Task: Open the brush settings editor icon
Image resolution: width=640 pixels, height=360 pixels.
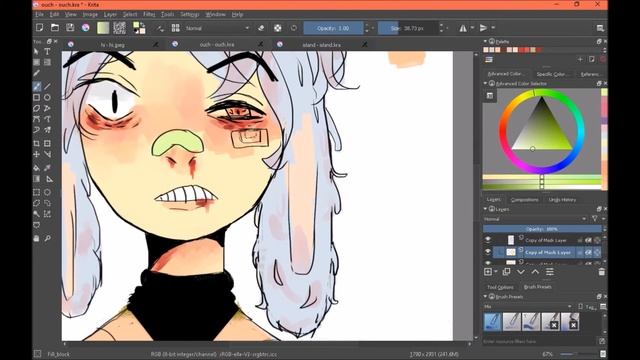Action: pyautogui.click(x=160, y=28)
